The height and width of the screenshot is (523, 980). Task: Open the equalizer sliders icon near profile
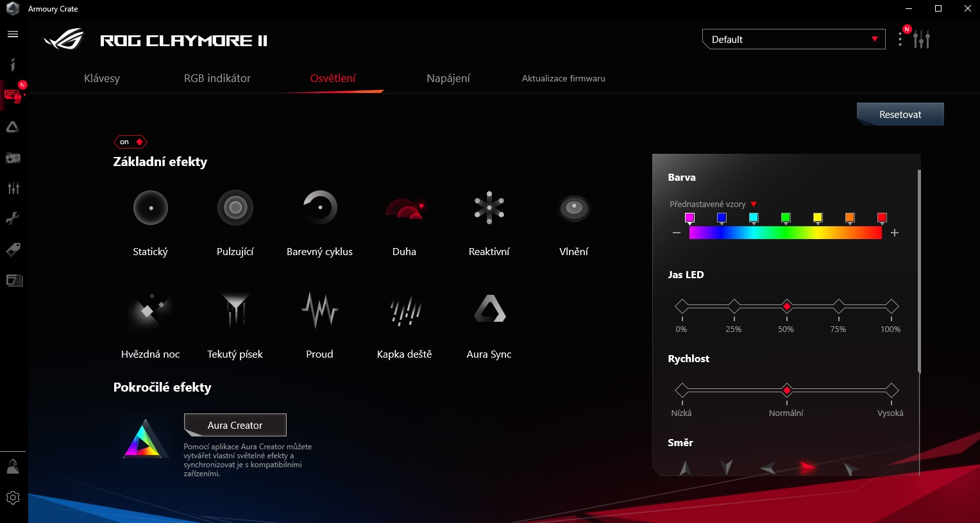(x=922, y=40)
